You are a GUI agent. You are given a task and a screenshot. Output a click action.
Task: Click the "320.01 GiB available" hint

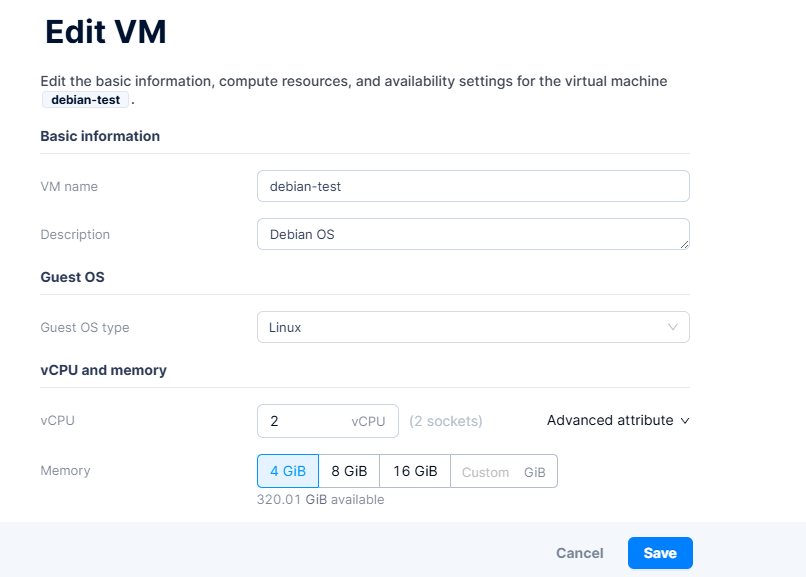tap(320, 499)
